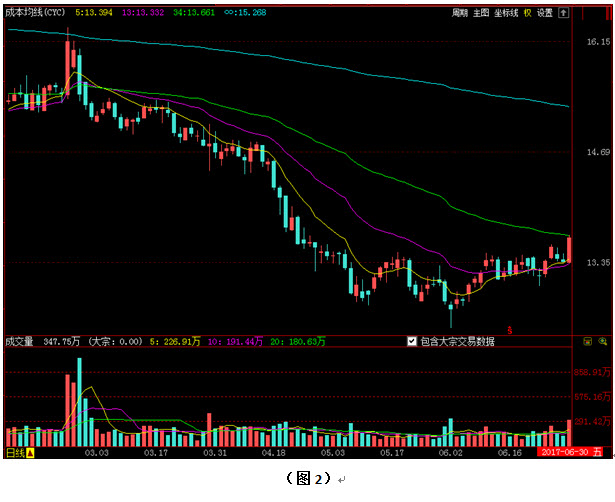Select the 日线 daily line tab
615x502 pixels.
coord(15,453)
